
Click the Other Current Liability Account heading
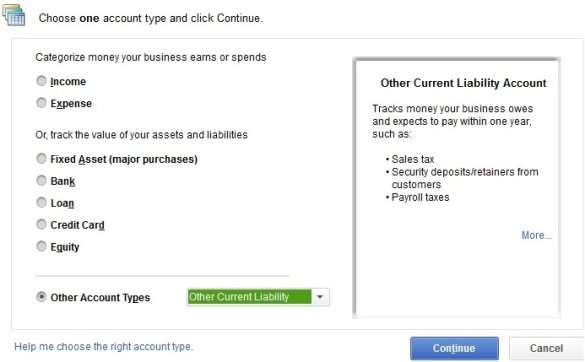pos(463,83)
